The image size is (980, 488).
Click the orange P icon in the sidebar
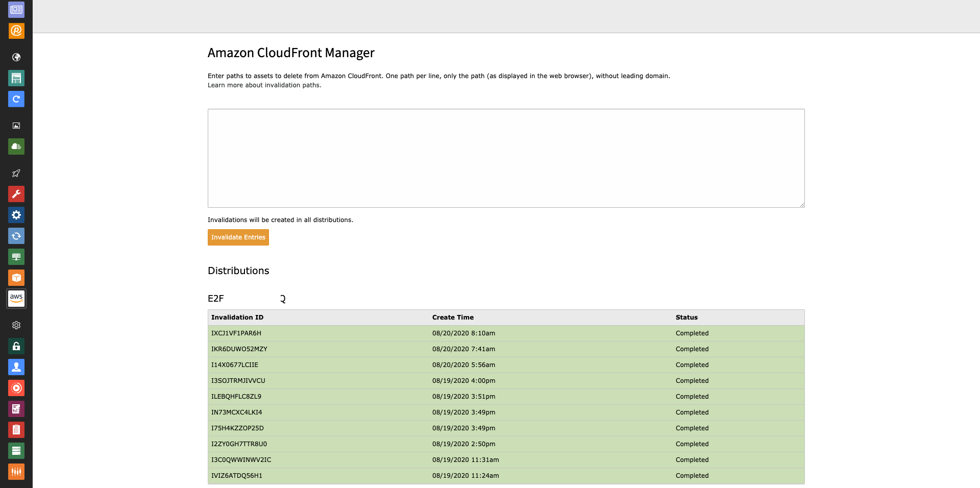(x=16, y=31)
